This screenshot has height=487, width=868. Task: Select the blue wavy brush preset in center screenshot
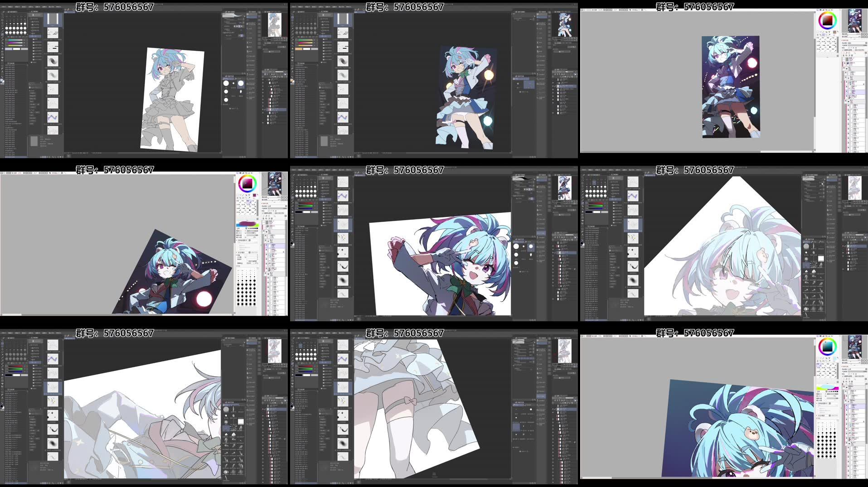click(343, 196)
